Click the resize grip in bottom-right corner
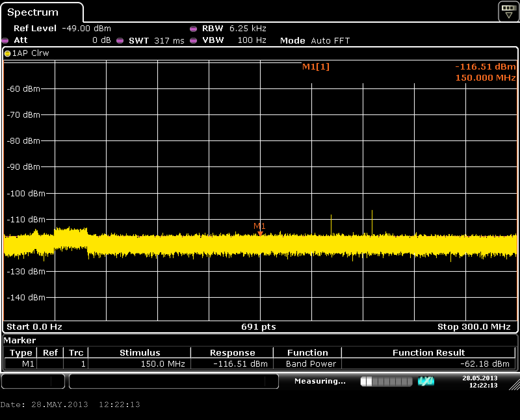Screen dimensions: 520x420 click(x=514, y=385)
